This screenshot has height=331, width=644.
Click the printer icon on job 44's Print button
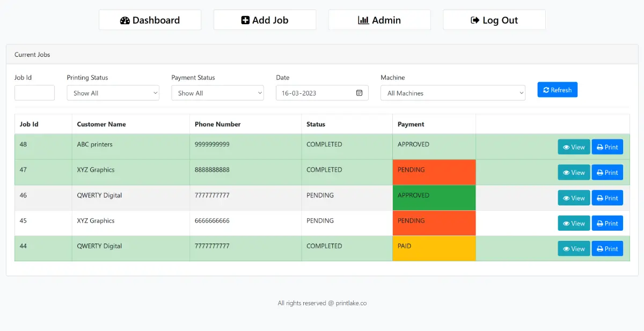tap(600, 248)
